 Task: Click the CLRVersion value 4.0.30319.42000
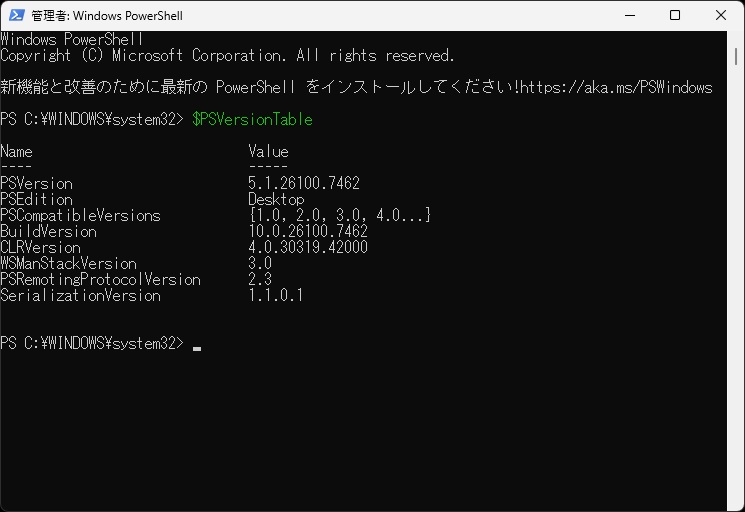coord(308,248)
